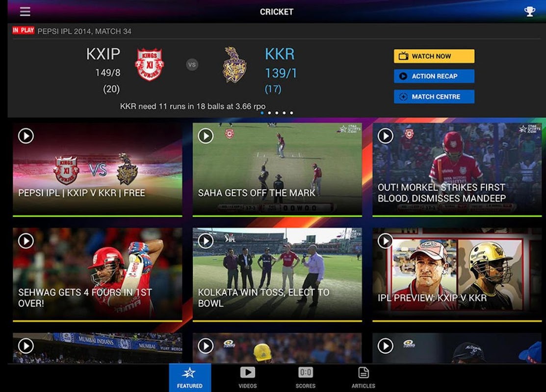Click the 'PEPSI IPL 2014, MATCH 34' heading
Viewport: 546px width, 392px height.
(x=84, y=31)
